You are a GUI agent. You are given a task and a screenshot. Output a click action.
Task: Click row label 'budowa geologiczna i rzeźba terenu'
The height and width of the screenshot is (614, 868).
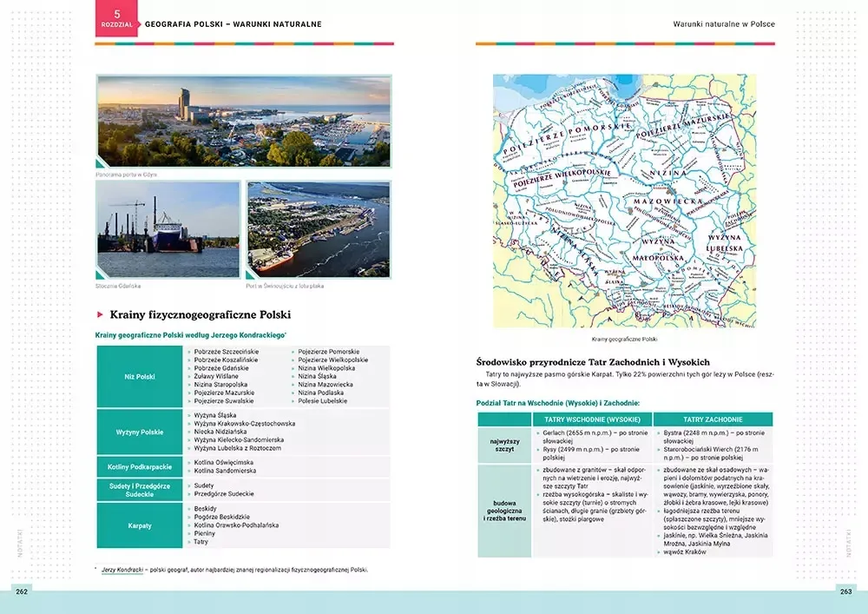click(505, 511)
